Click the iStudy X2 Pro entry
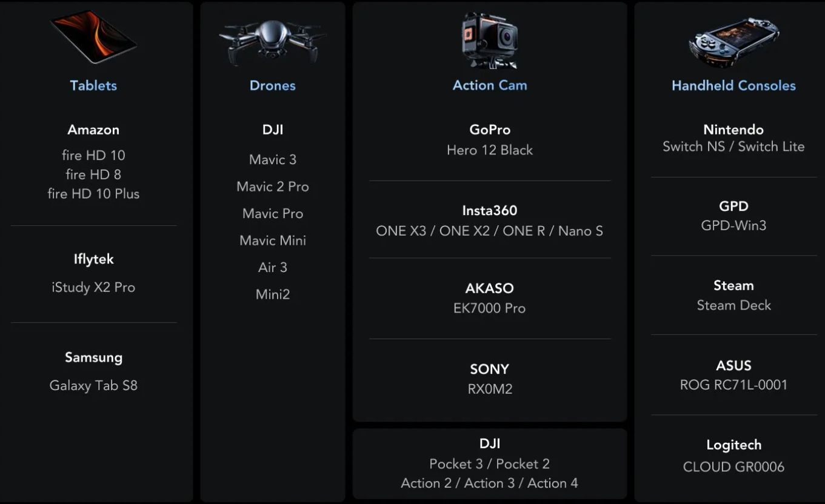 pyautogui.click(x=93, y=287)
